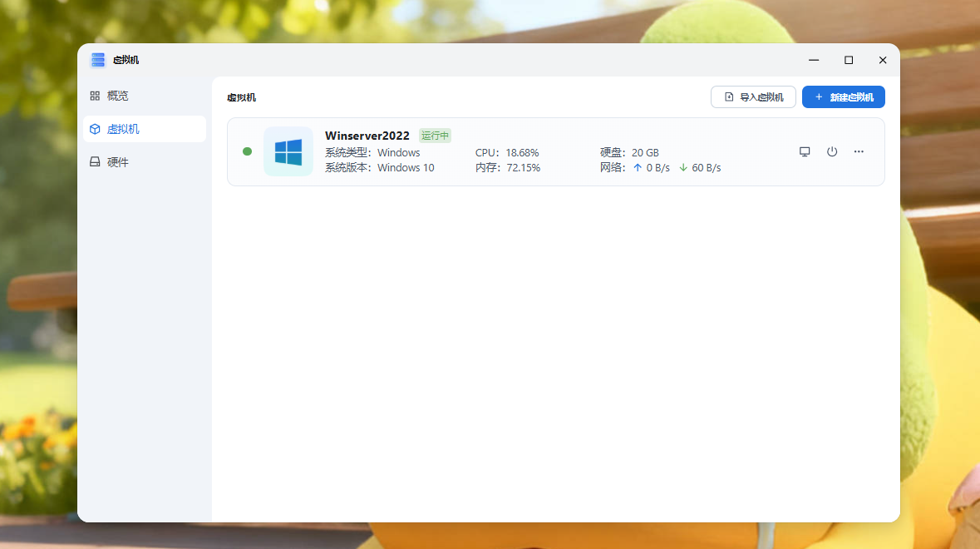
Task: Click the 系统类型: Windows text
Action: click(x=372, y=152)
